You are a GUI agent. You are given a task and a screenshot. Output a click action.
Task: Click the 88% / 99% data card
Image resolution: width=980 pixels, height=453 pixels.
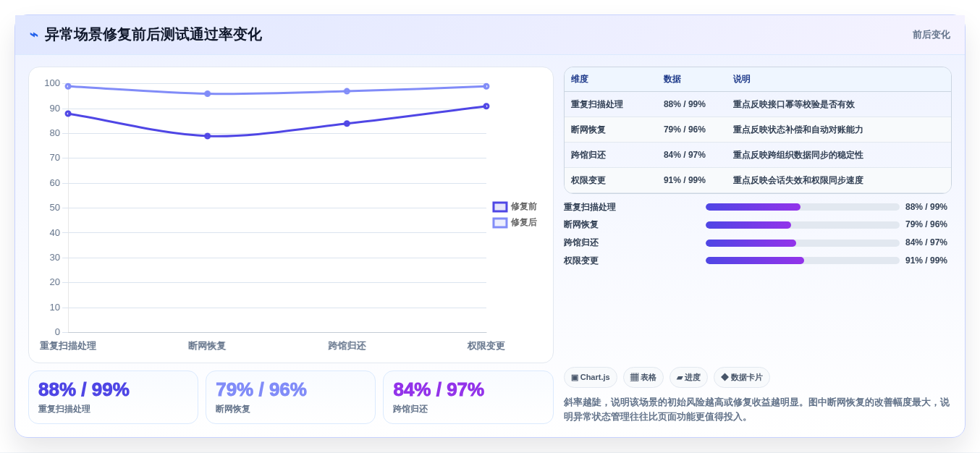(113, 397)
